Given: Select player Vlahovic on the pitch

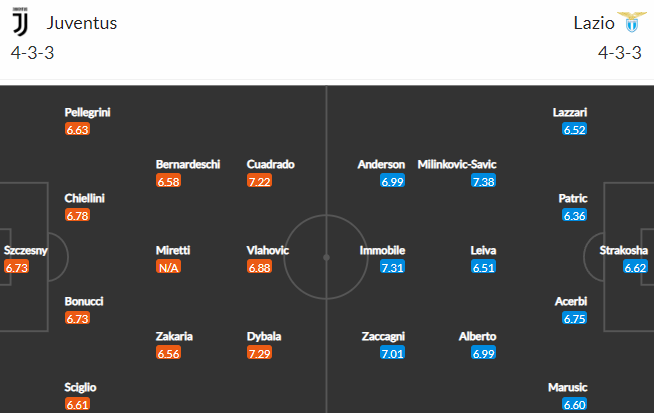Looking at the screenshot, I should click(267, 250).
